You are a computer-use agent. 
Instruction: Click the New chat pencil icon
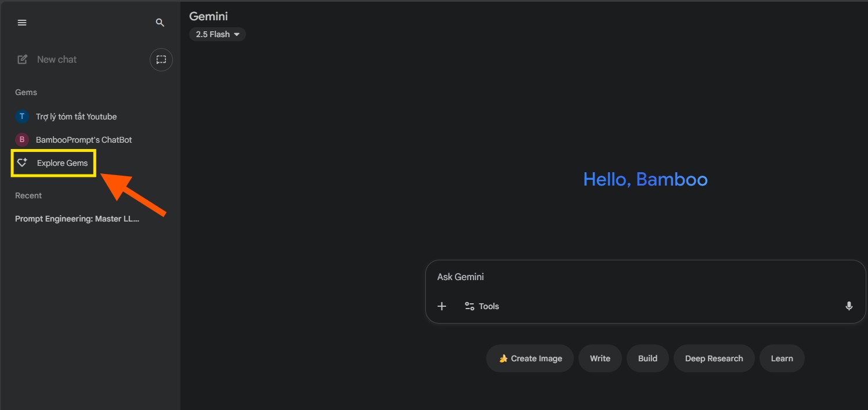(x=23, y=59)
